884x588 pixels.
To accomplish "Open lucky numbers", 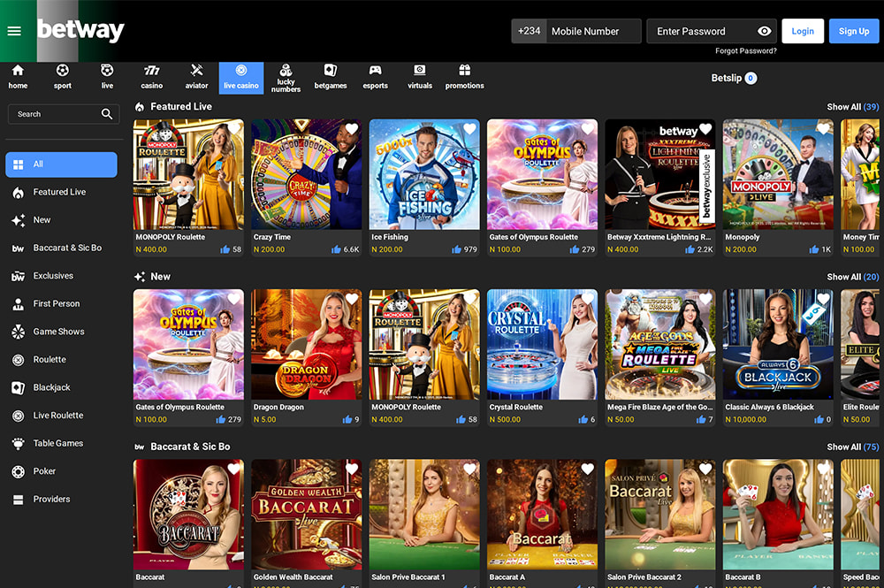I will (286, 78).
